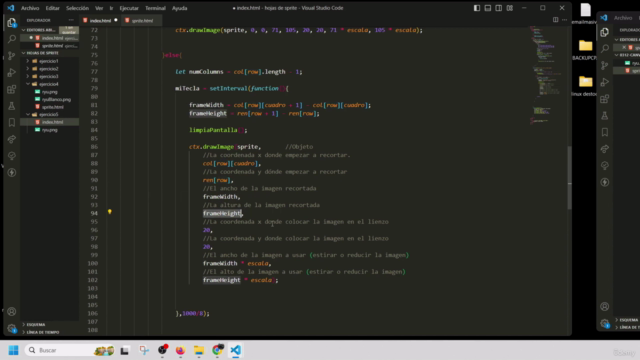Open ryuBlanco.png in the explorer
The height and width of the screenshot is (360, 640).
click(x=56, y=99)
